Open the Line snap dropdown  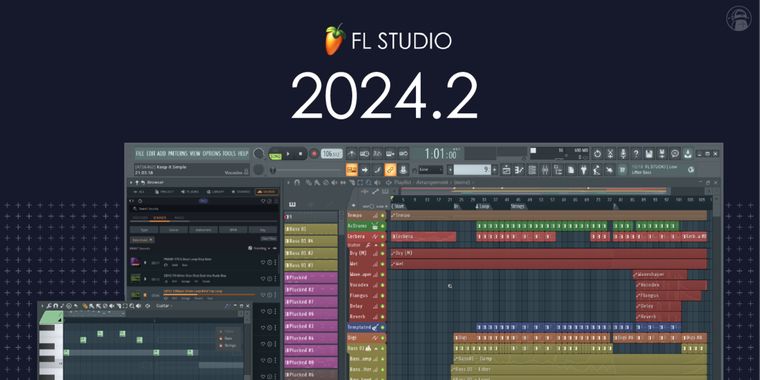431,170
